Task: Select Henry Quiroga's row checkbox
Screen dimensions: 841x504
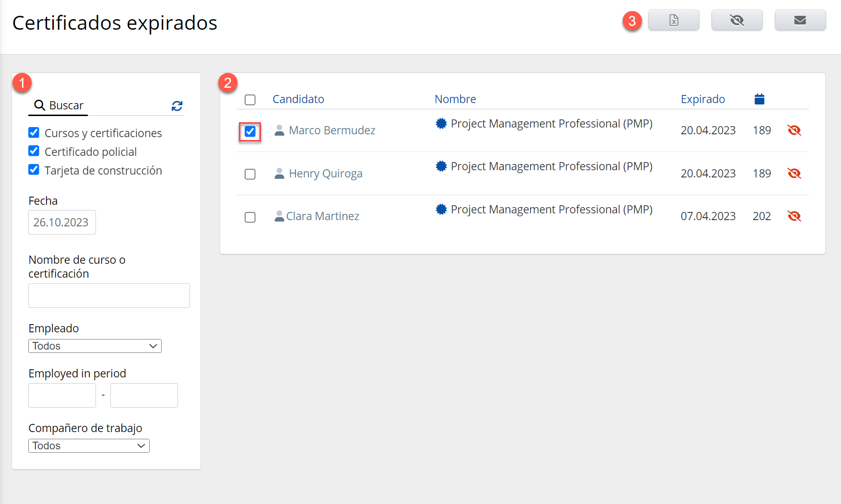Action: [x=250, y=174]
